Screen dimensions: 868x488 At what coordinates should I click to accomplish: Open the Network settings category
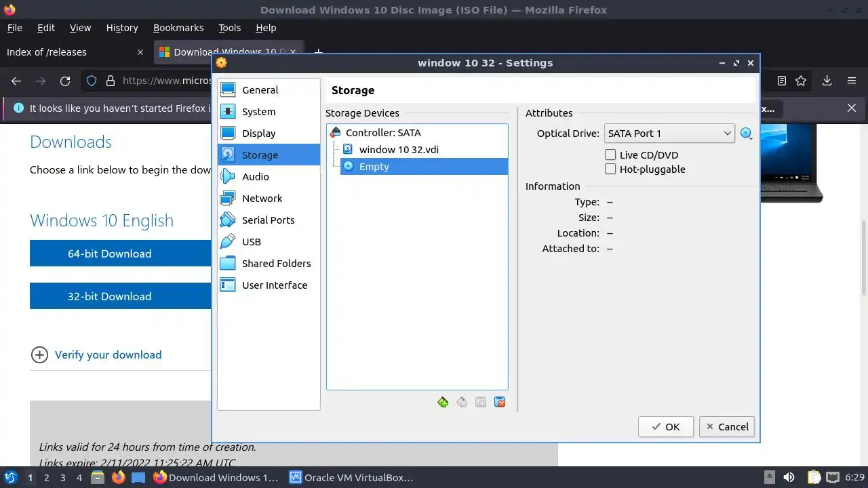tap(269, 199)
